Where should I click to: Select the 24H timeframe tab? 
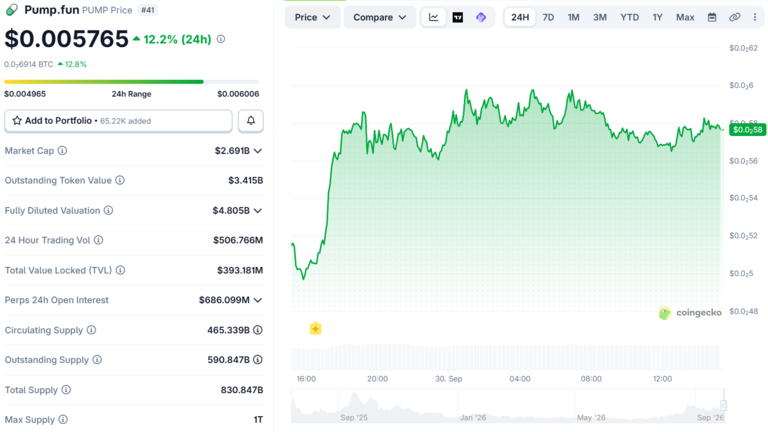point(520,17)
